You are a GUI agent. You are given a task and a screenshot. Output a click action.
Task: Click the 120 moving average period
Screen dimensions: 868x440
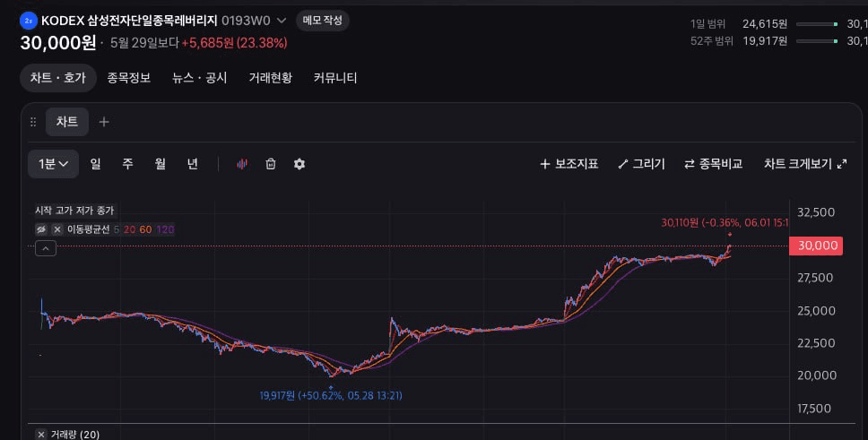pyautogui.click(x=165, y=229)
